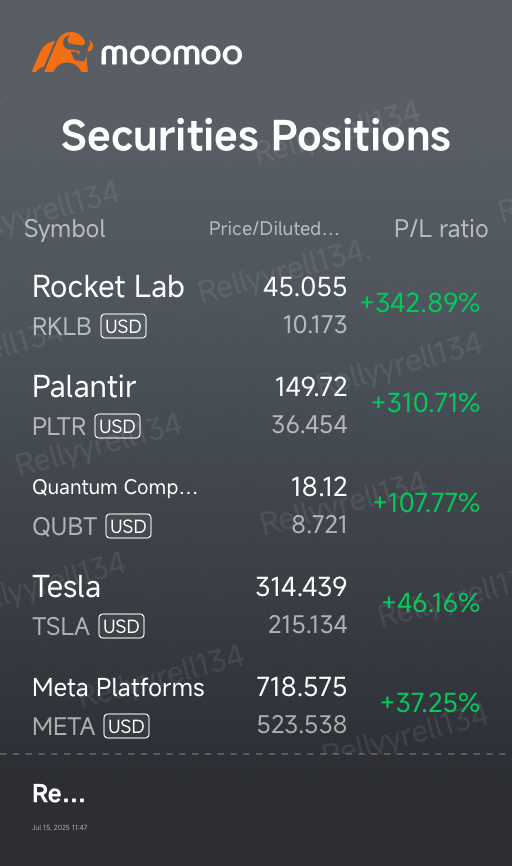
Task: Click the USD badge next to QUBT
Action: (128, 526)
